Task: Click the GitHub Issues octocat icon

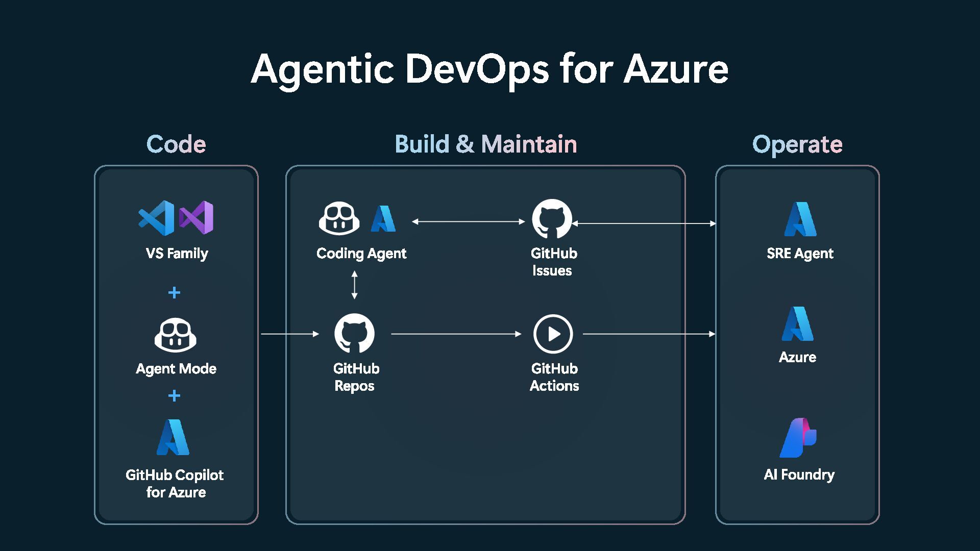Action: 552,219
